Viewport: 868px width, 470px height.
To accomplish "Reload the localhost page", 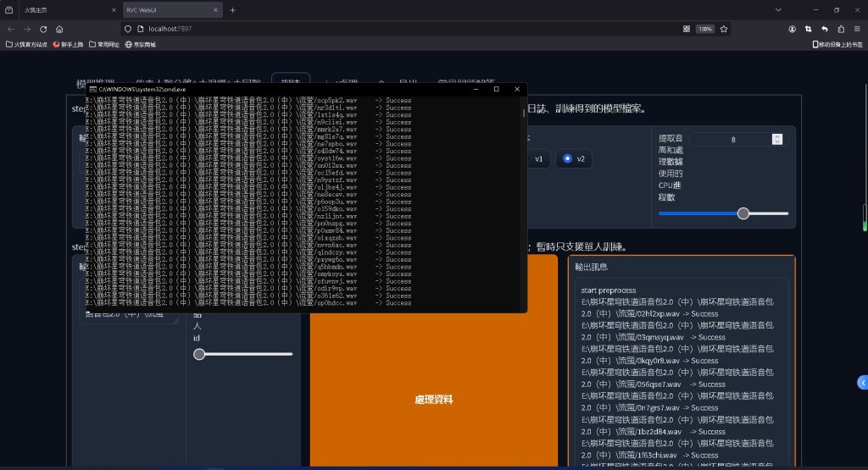I will (x=43, y=29).
